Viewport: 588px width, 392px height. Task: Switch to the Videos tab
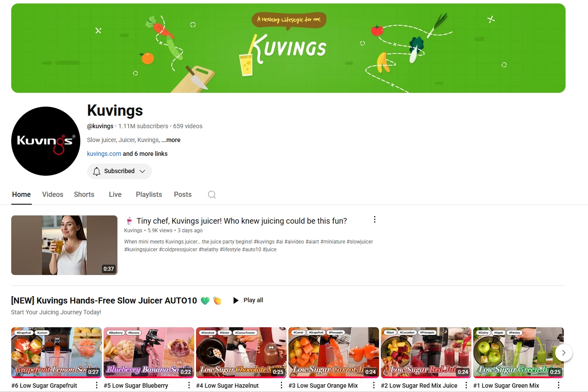pos(53,195)
